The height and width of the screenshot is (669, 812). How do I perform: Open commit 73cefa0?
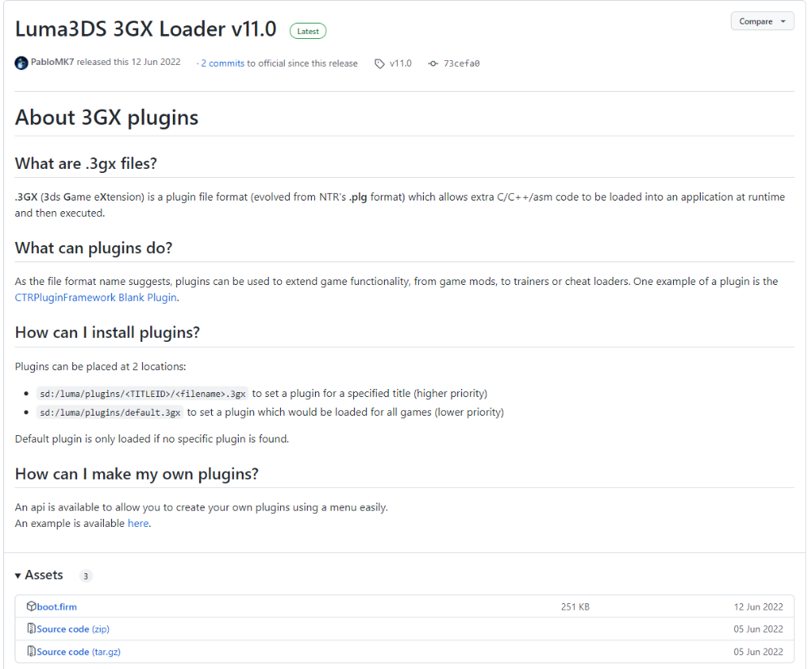pyautogui.click(x=461, y=63)
